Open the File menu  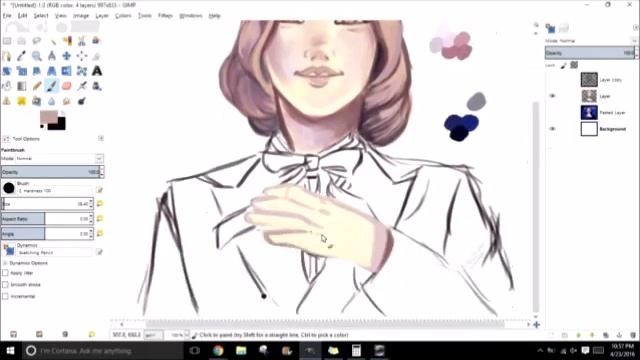(x=7, y=16)
